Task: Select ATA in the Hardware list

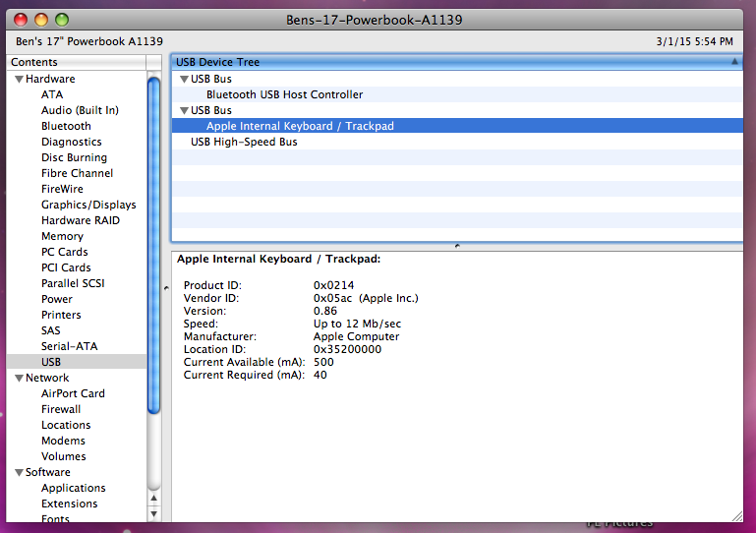Action: tap(52, 94)
